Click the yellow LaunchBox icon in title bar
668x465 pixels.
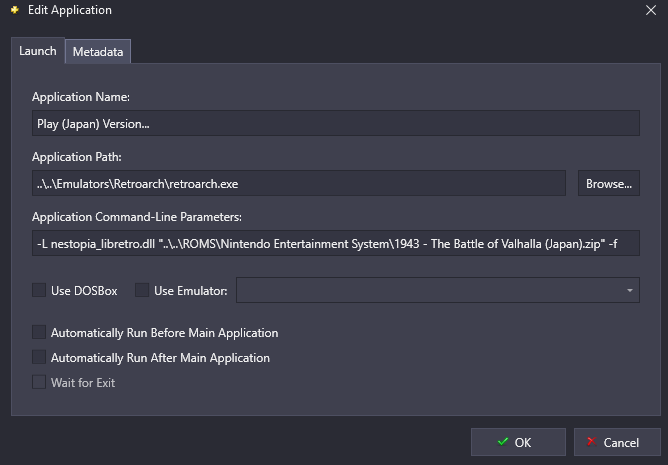(x=15, y=10)
